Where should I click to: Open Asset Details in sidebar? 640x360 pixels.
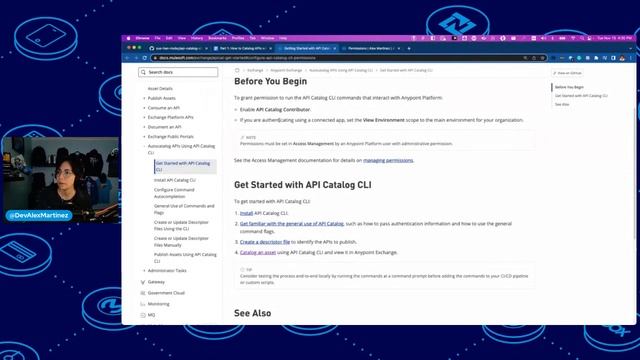[x=160, y=89]
